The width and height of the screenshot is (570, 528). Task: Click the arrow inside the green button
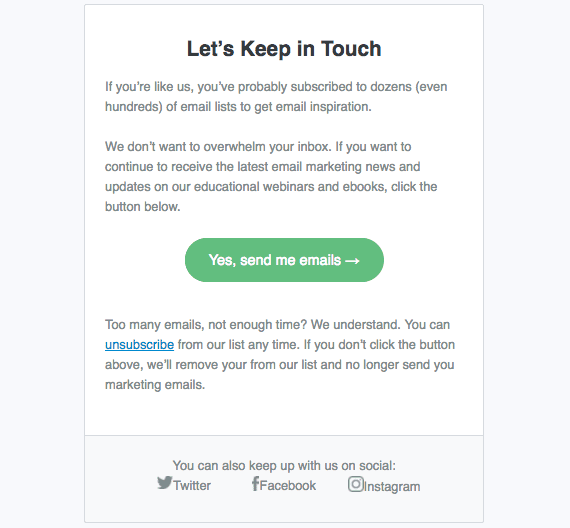pyautogui.click(x=352, y=261)
